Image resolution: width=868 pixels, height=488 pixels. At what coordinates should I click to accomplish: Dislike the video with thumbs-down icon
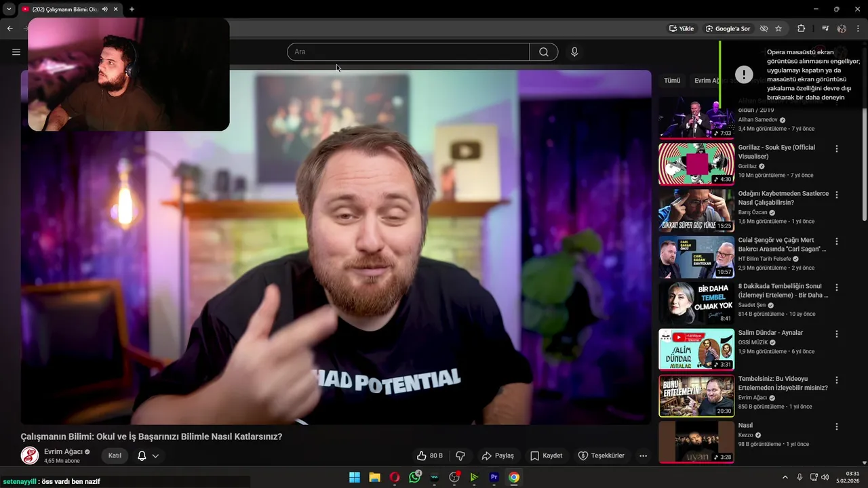pyautogui.click(x=460, y=455)
